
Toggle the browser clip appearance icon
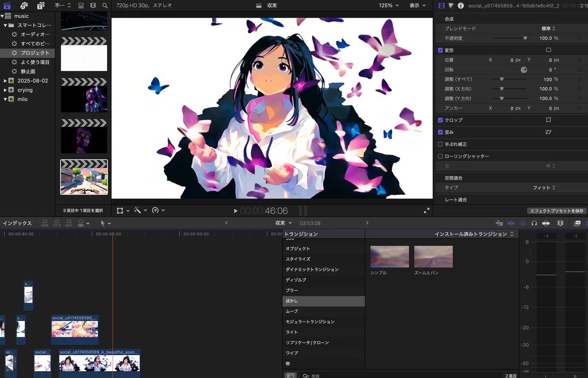coord(81,5)
